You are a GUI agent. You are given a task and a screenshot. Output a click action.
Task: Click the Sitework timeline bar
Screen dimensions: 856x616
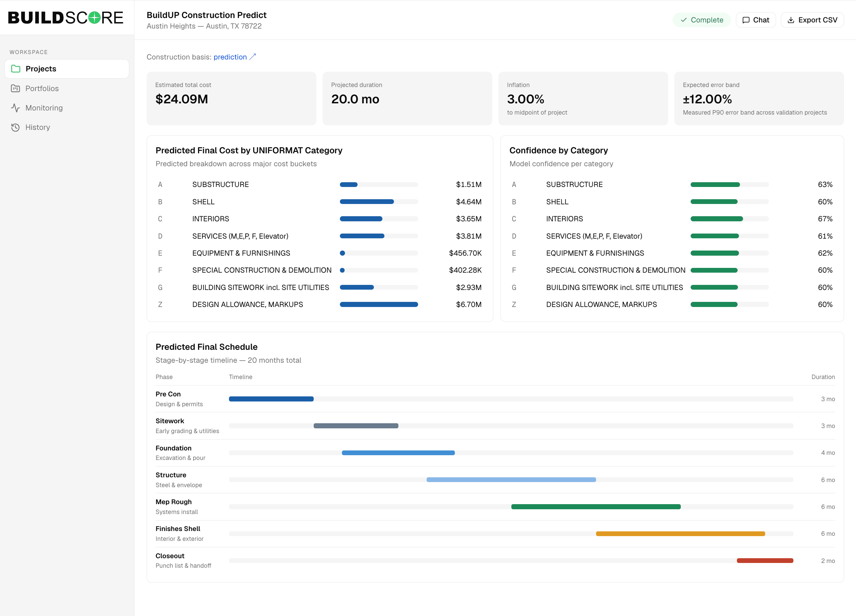(356, 426)
